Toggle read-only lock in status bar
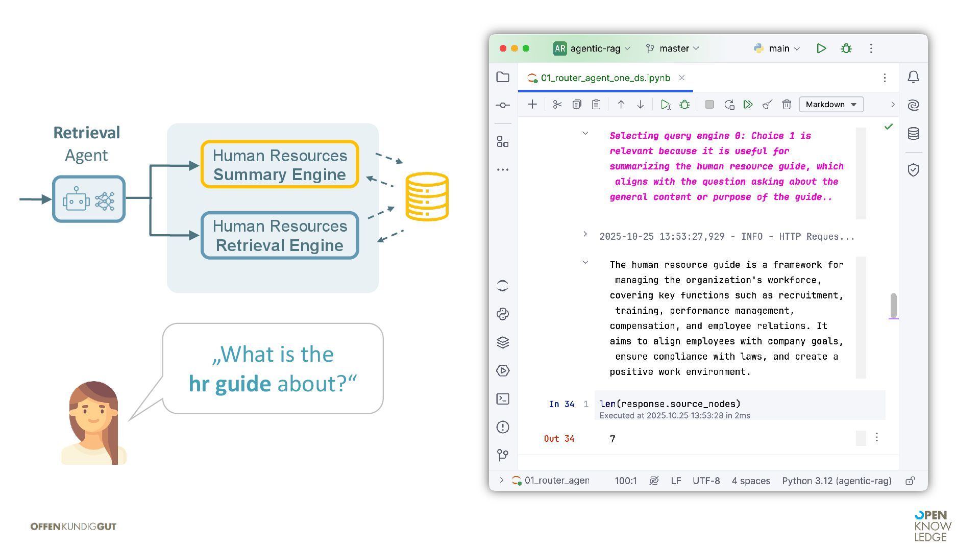Viewport: 980px width, 551px height. tap(910, 481)
